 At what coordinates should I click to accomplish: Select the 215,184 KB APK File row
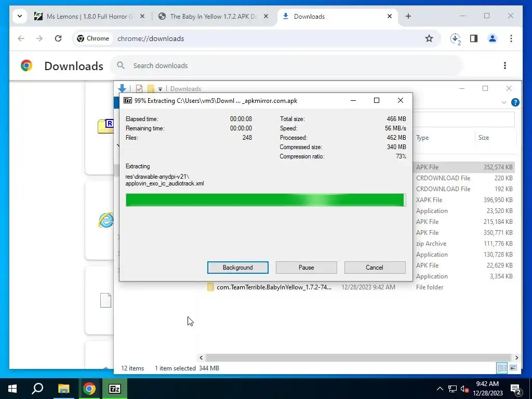(463, 221)
